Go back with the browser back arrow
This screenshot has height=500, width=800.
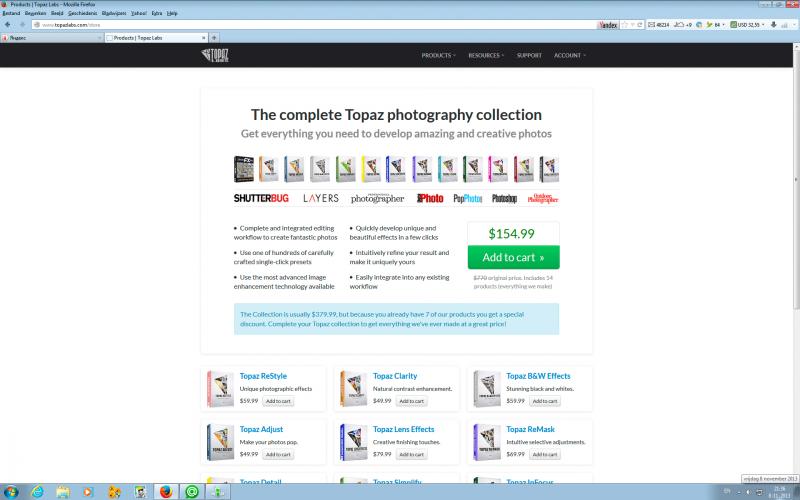(8, 24)
